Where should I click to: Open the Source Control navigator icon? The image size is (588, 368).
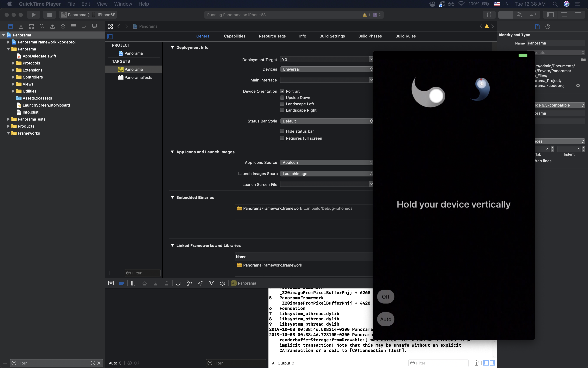(21, 26)
